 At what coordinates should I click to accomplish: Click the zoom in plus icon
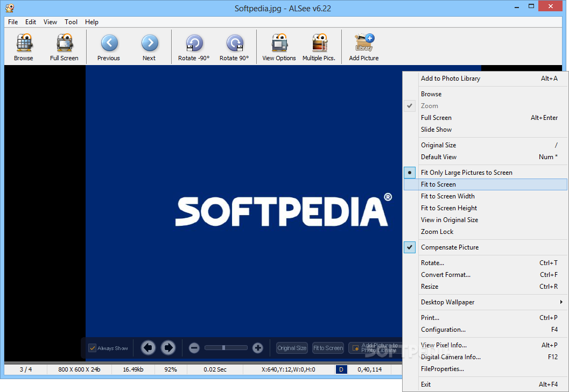258,348
